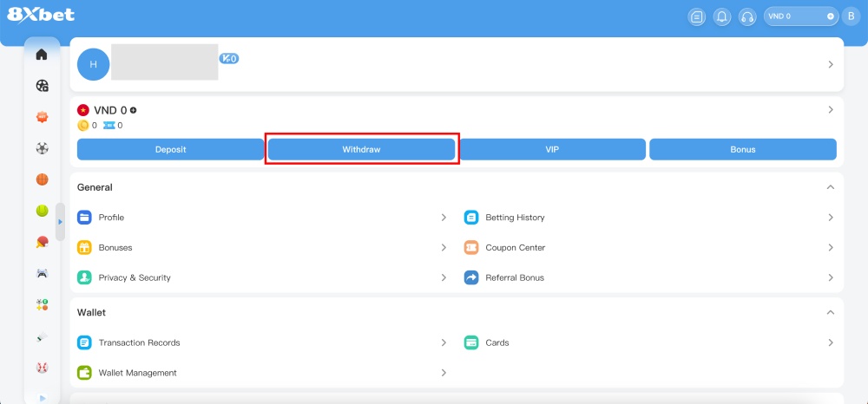868x404 pixels.
Task: Click the "Coupon Center" label
Action: coord(516,248)
